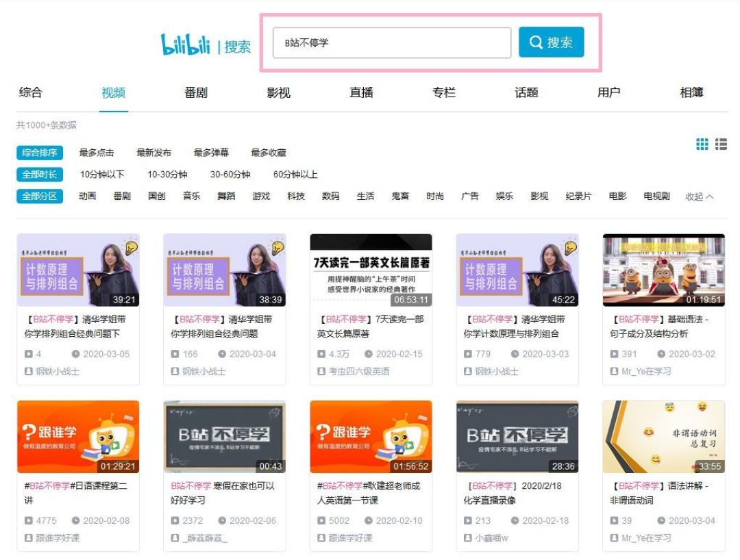Open the 番剧 tab
The image size is (740, 560).
coord(196,92)
